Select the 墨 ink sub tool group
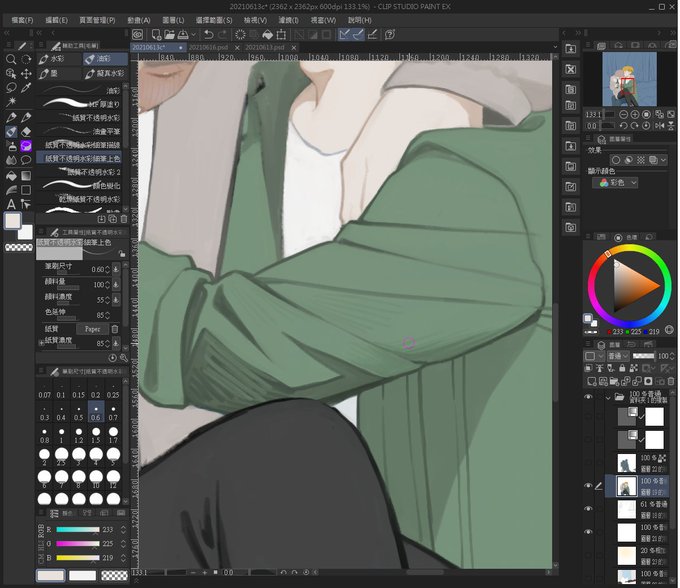The width and height of the screenshot is (680, 588). coord(59,74)
